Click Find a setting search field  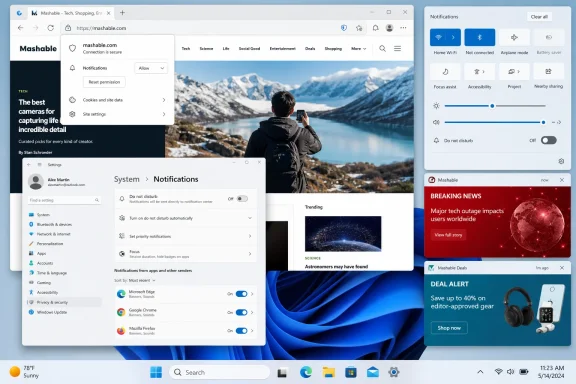click(x=64, y=200)
